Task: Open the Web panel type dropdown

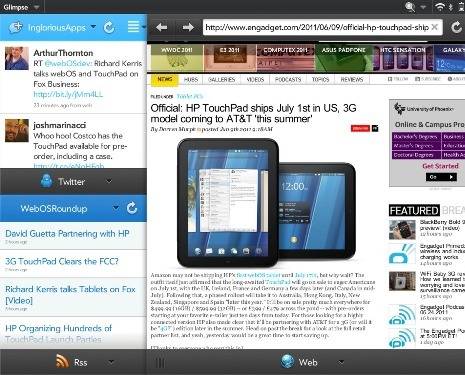Action: coord(340,362)
